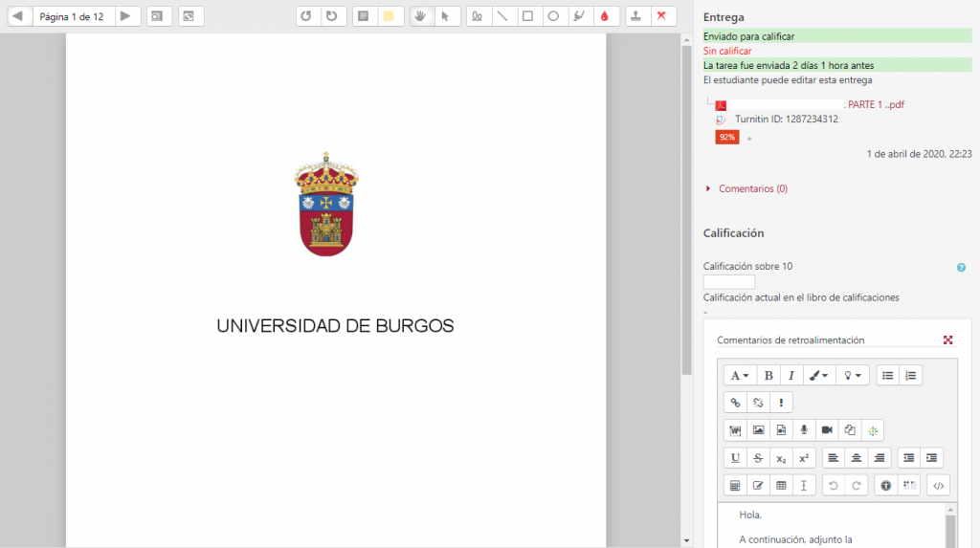The width and height of the screenshot is (980, 548).
Task: Run the accessibility checker
Action: click(886, 486)
